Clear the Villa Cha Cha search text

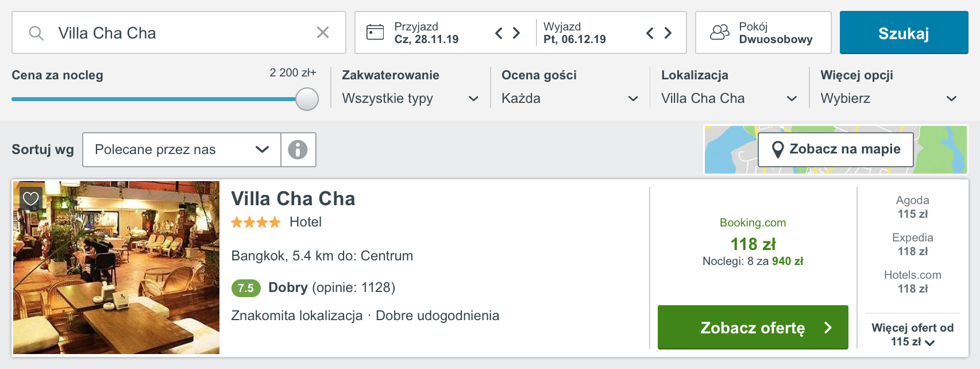tap(323, 33)
